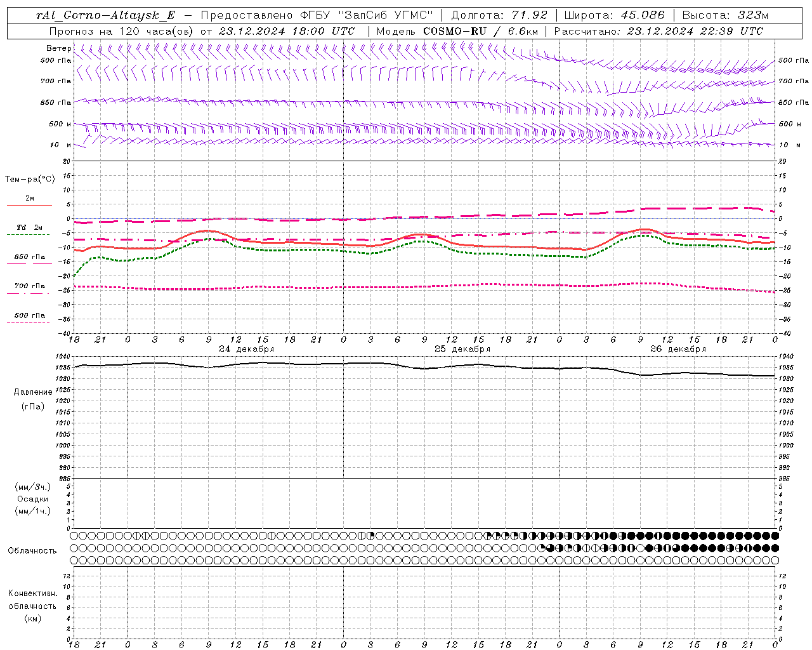The image size is (812, 650).
Task: Select the Осадки panel label
Action: pyautogui.click(x=33, y=499)
